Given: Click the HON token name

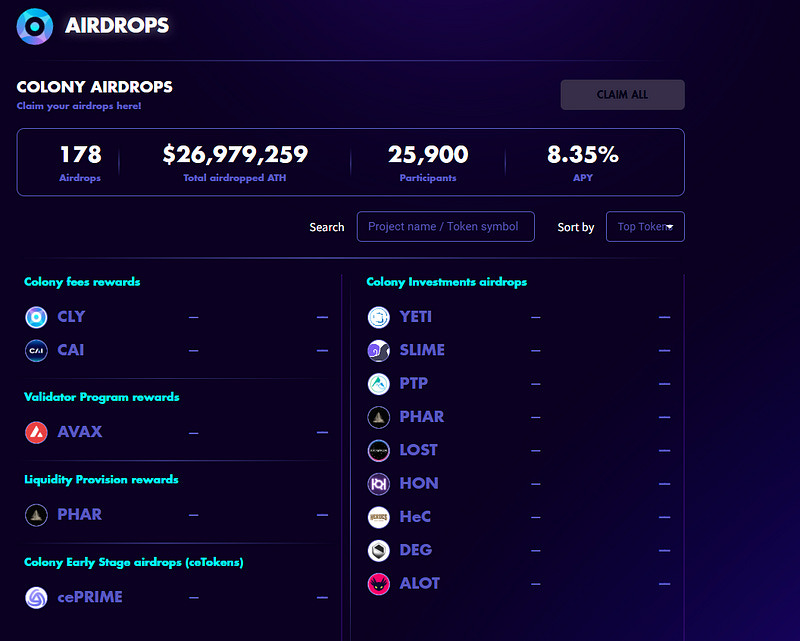Looking at the screenshot, I should pyautogui.click(x=419, y=483).
